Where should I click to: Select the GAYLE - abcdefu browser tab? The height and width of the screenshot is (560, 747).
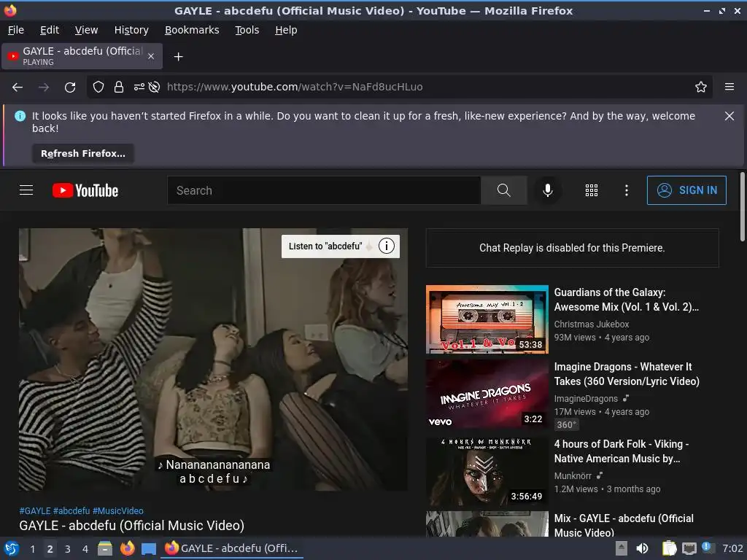coord(82,56)
